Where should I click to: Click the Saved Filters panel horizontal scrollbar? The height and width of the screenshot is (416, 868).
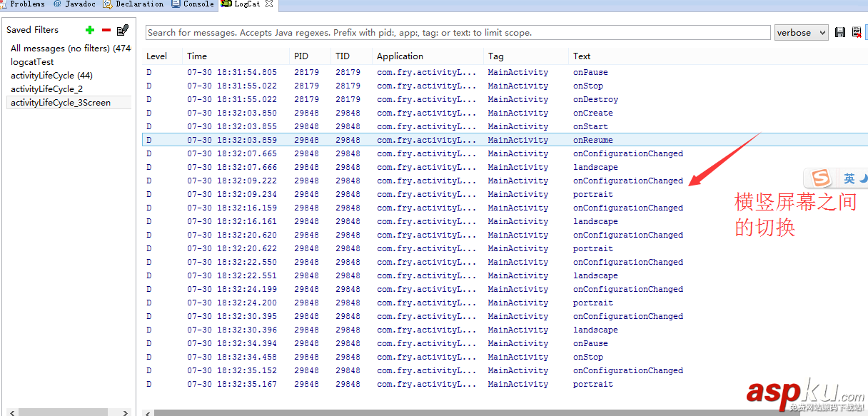64,412
